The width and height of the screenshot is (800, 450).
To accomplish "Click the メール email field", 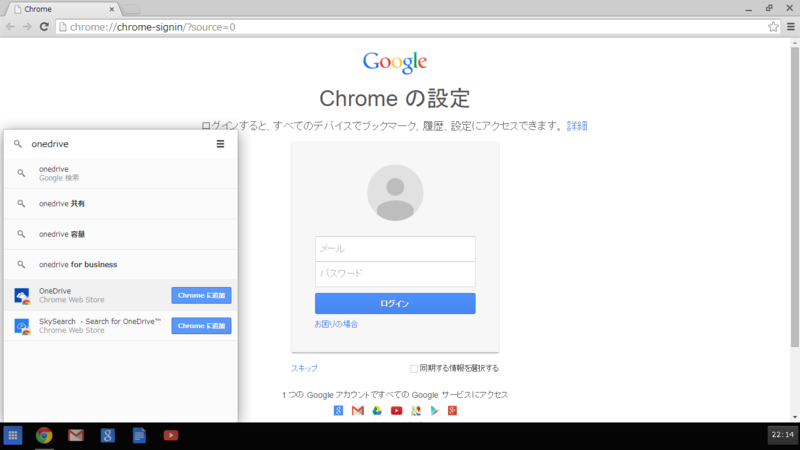I will (395, 249).
